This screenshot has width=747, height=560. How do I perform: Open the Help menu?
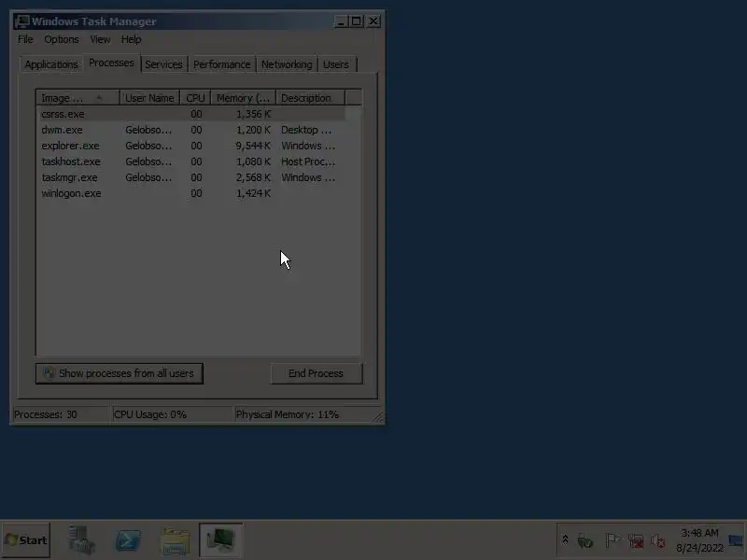coord(131,39)
